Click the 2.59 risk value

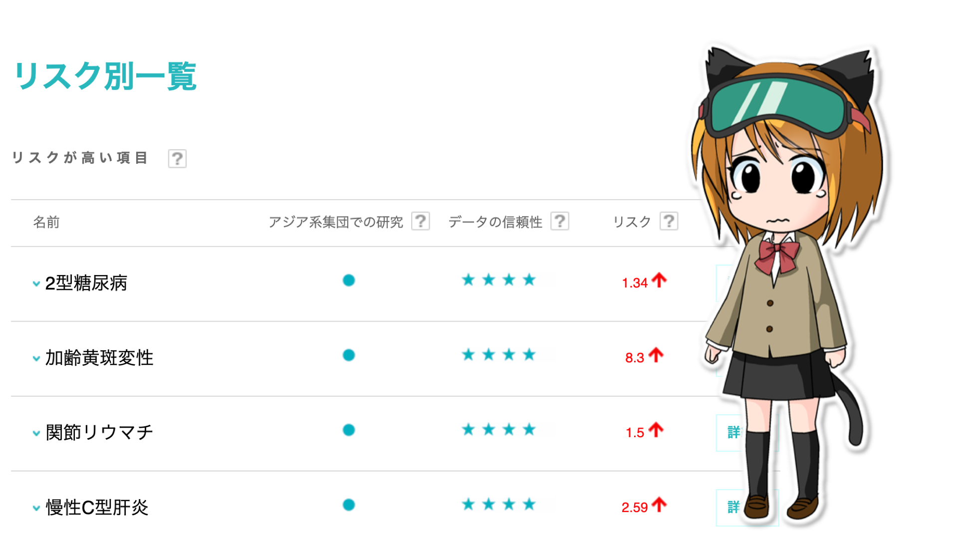634,508
